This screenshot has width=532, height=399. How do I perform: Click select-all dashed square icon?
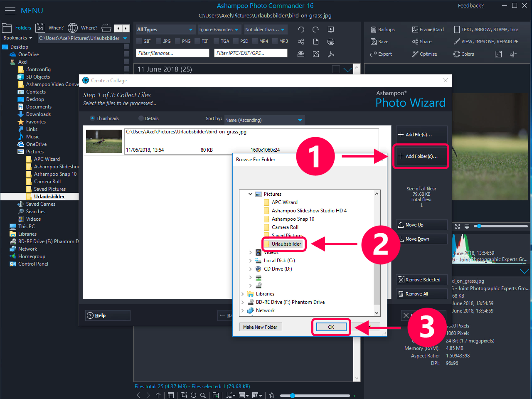point(184,395)
